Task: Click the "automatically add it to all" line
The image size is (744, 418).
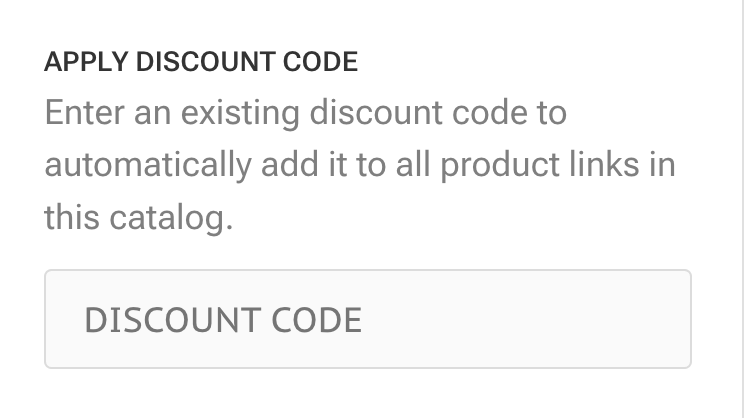Action: click(x=238, y=164)
